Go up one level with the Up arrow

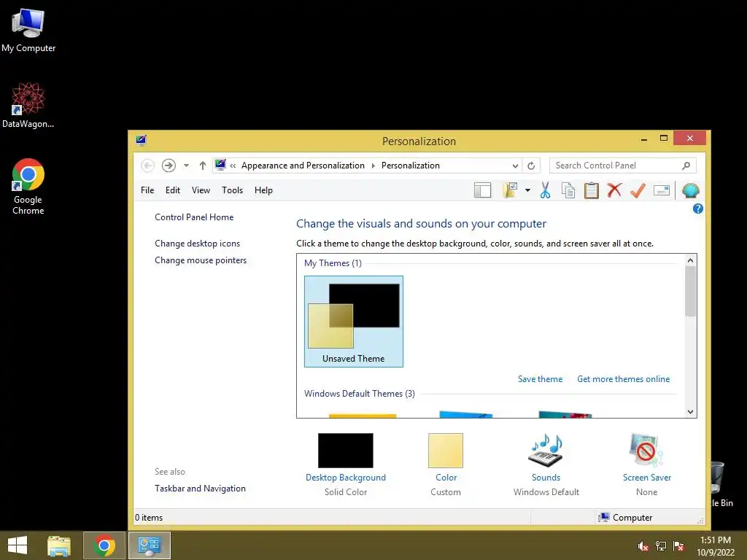point(203,166)
